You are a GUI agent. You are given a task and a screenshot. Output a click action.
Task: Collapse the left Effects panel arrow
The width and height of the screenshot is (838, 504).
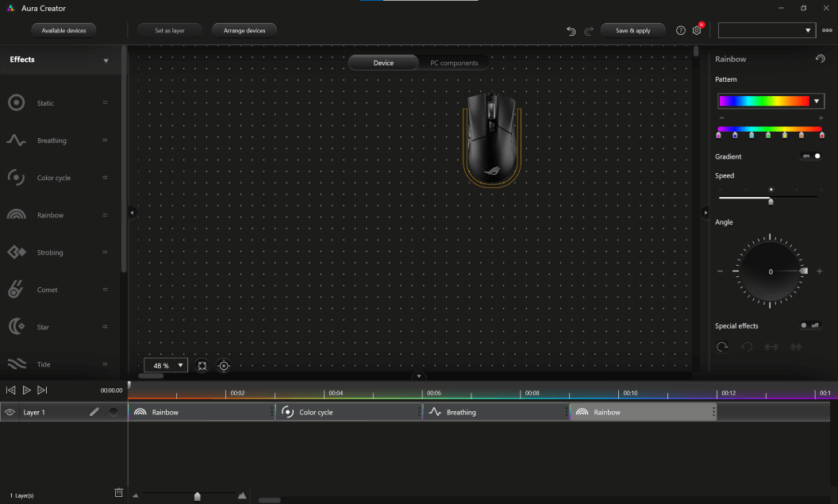click(132, 213)
